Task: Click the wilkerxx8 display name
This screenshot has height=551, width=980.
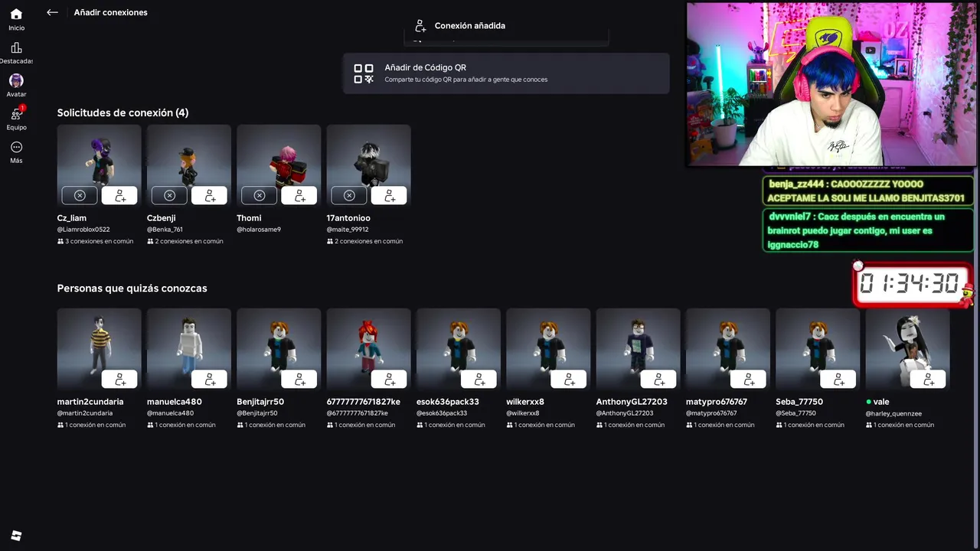Action: pos(525,402)
